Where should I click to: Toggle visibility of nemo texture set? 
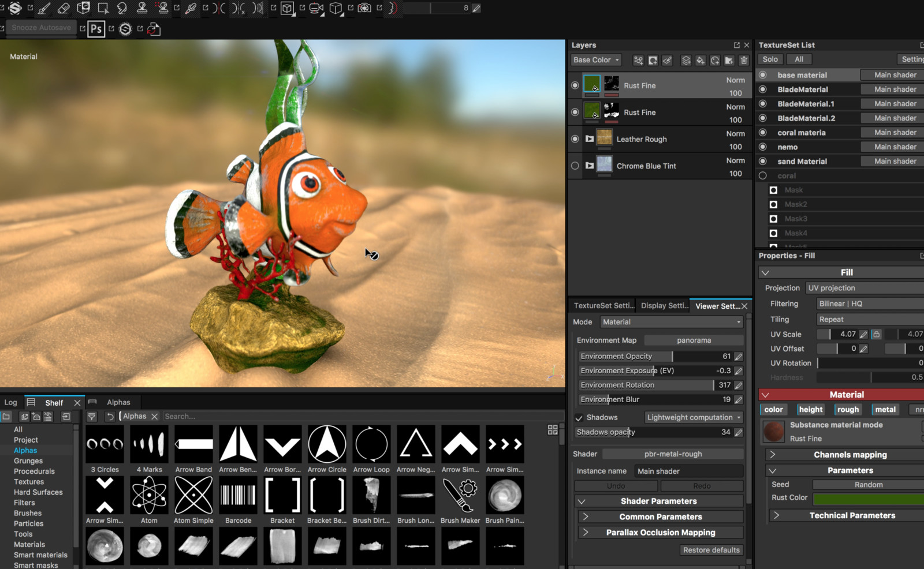(x=763, y=147)
